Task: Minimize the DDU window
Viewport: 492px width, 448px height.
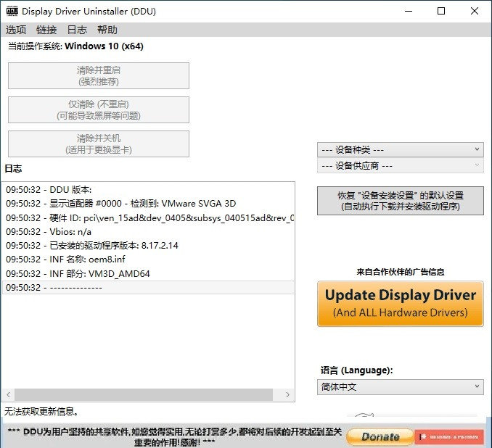Action: coord(409,12)
